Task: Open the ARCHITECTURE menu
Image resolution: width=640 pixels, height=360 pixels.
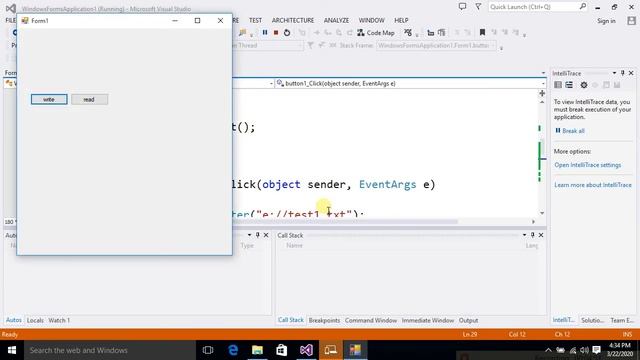Action: 293,20
